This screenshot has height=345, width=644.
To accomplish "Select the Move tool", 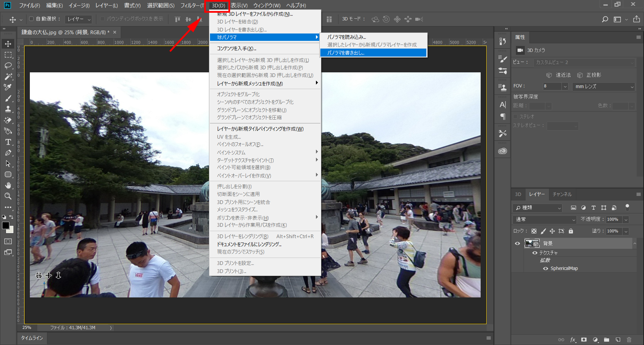I will [8, 43].
